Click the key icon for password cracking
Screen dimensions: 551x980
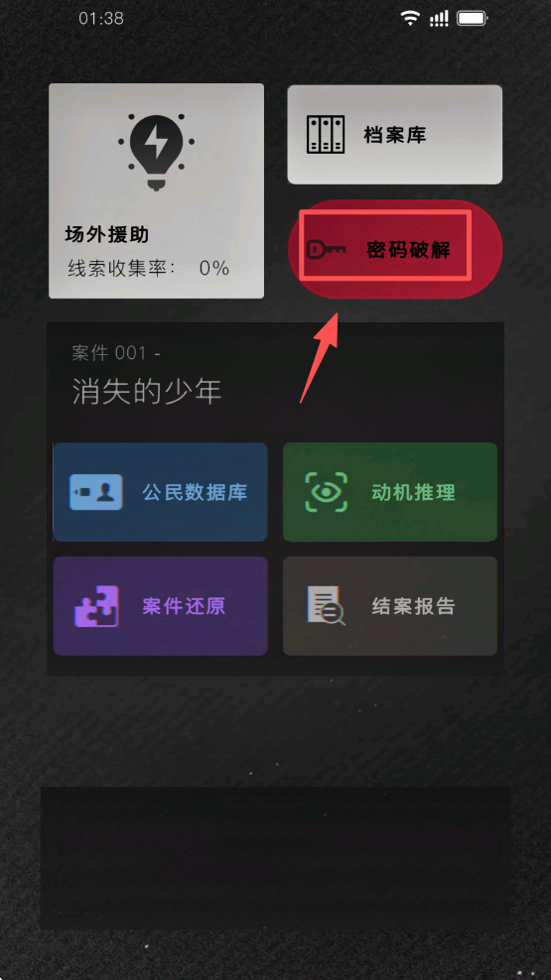[x=326, y=250]
